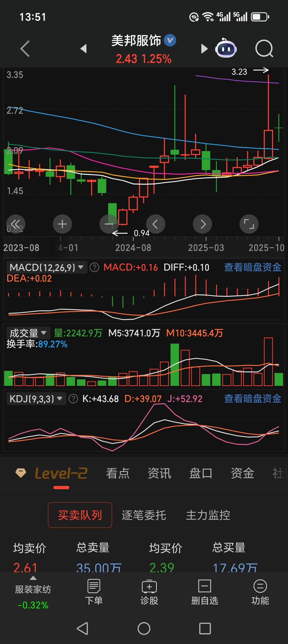Viewport: 288px width, 644px height.
Task: Tap 换手率:89.27% value
Action: pos(37,344)
